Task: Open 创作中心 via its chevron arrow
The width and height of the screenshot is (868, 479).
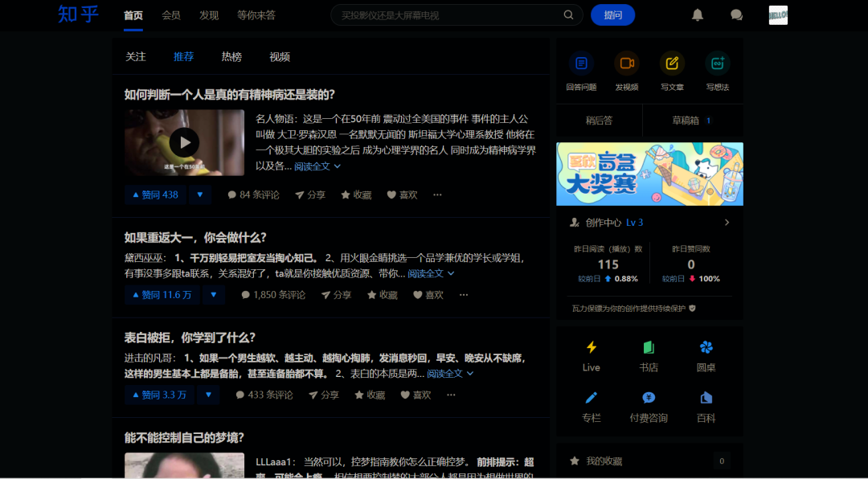Action: (727, 223)
